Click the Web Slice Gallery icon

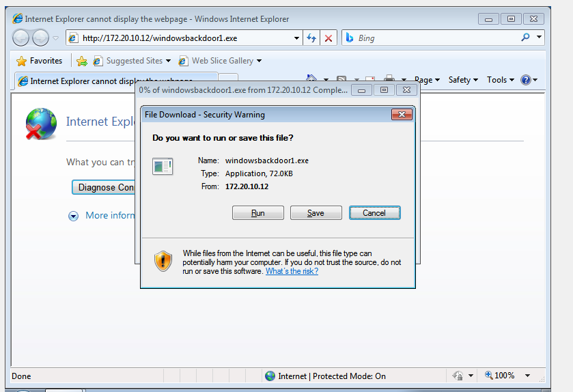pos(183,61)
